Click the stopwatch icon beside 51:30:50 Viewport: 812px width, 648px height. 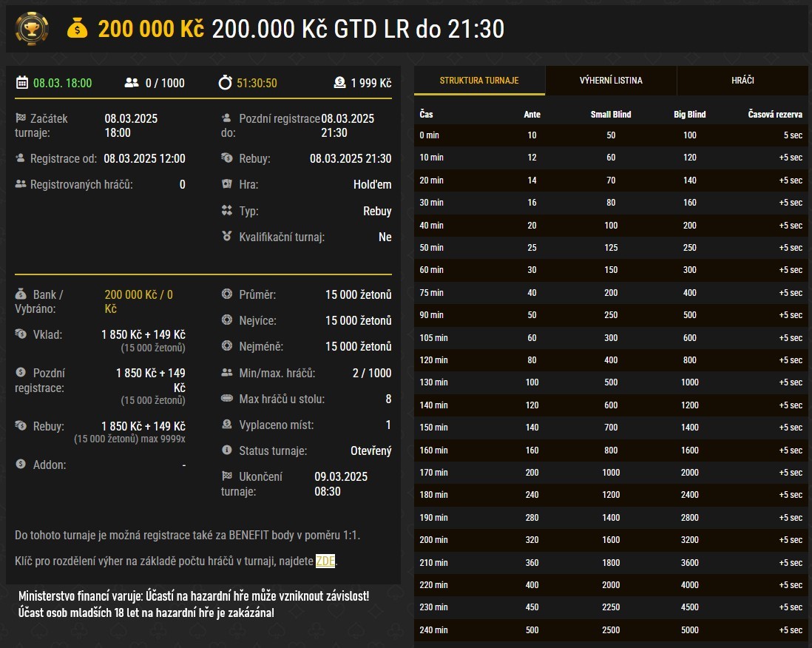tap(226, 82)
